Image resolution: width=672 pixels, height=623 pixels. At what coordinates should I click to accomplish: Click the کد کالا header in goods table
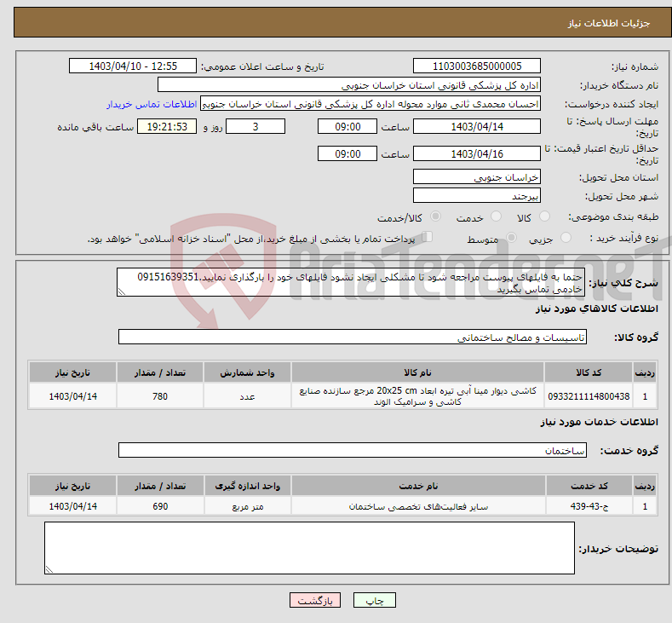pyautogui.click(x=589, y=372)
